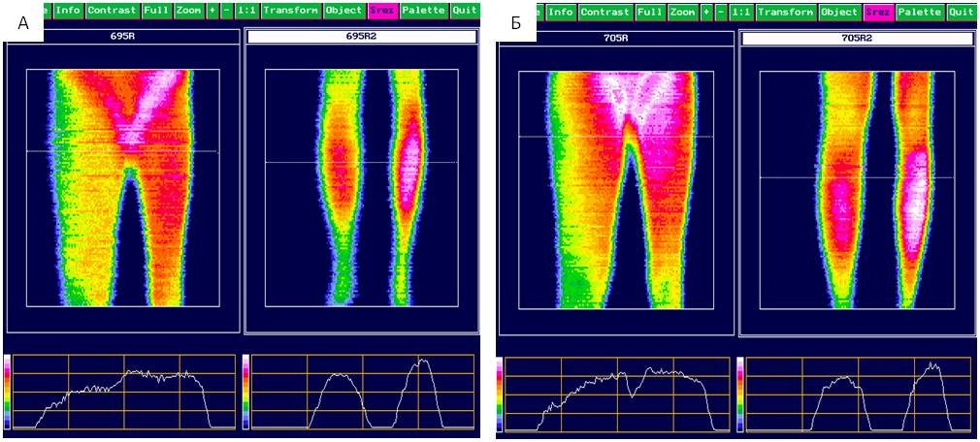Image resolution: width=980 pixels, height=442 pixels.
Task: Click the minus zoom-out button in panel Б
Action: coord(720,12)
